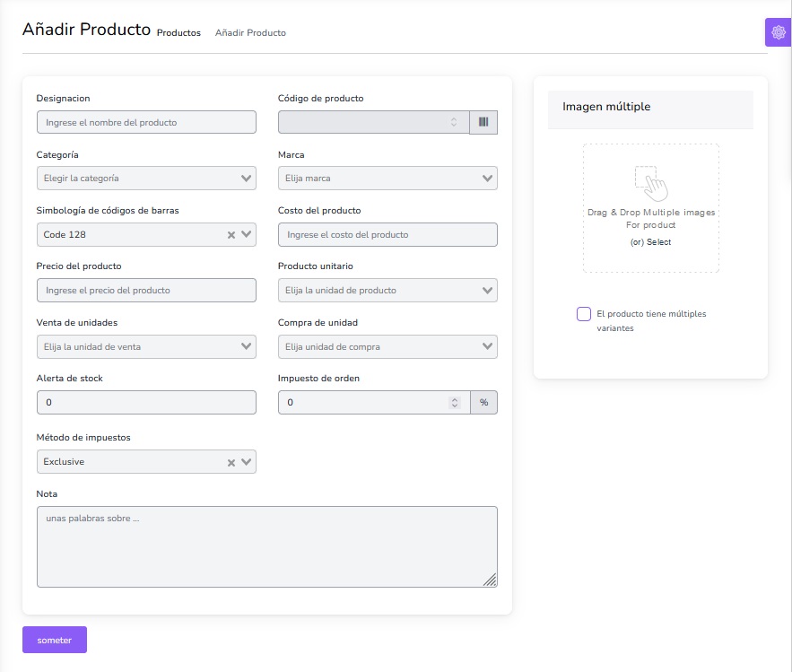This screenshot has height=672, width=792.
Task: Click the Nota textarea resize handle
Action: (x=491, y=580)
